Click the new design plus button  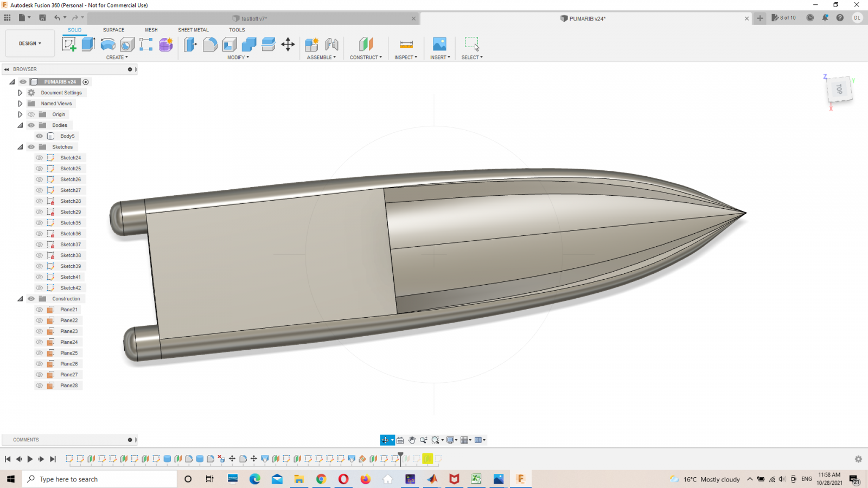[x=760, y=18]
